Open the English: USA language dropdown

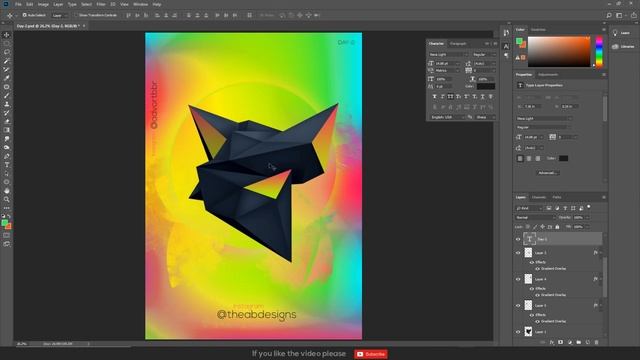coord(448,117)
